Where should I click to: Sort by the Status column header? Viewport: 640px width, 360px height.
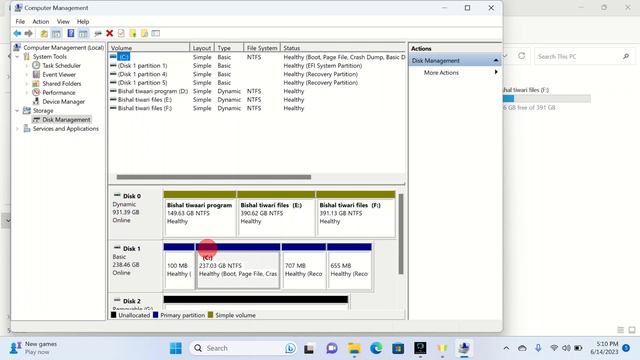[x=343, y=48]
